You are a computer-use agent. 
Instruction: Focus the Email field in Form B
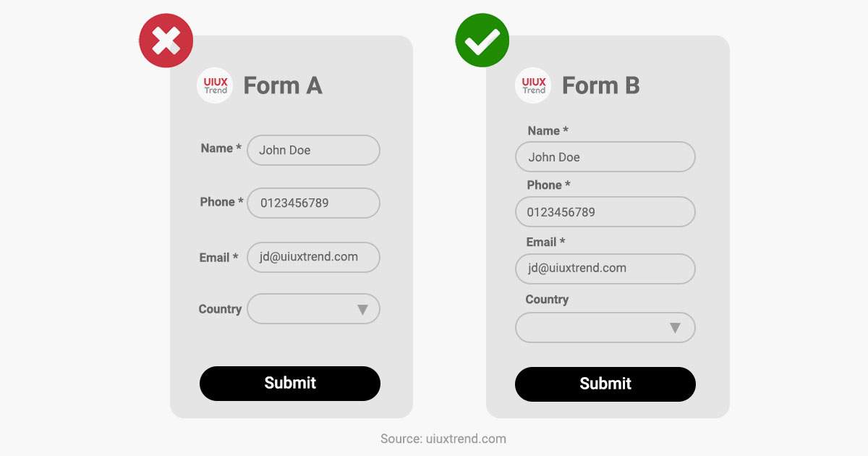click(x=605, y=269)
